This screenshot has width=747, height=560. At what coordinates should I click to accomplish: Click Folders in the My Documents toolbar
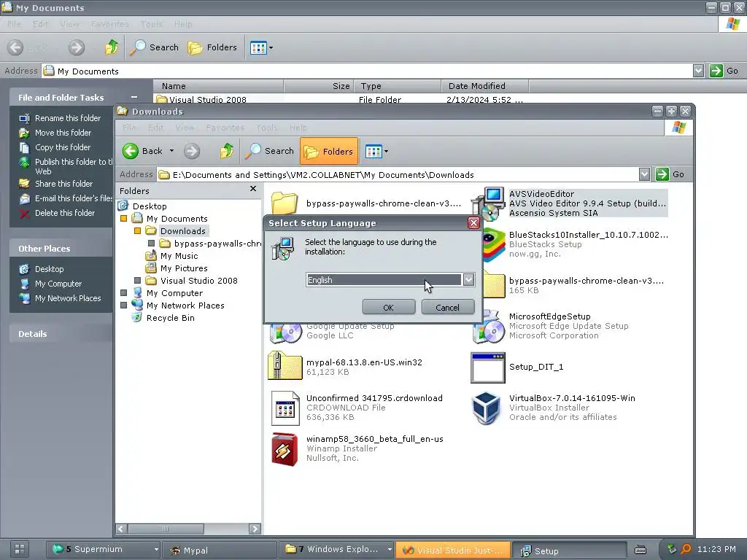212,47
